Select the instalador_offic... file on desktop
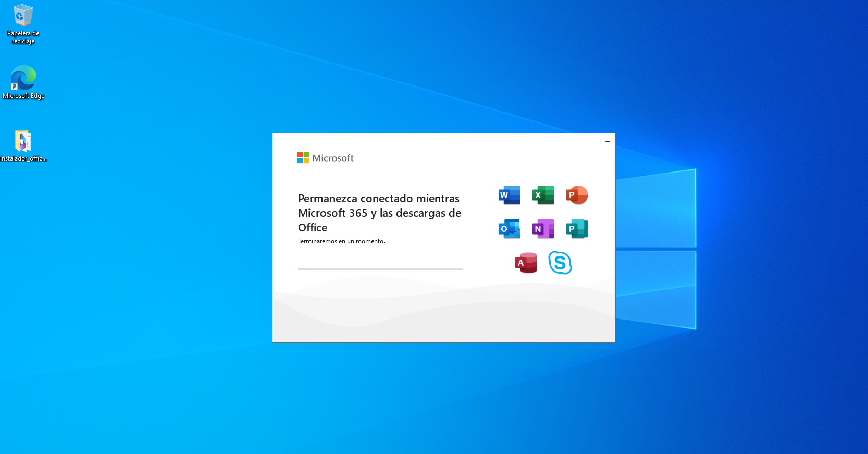The width and height of the screenshot is (868, 454). pyautogui.click(x=23, y=146)
